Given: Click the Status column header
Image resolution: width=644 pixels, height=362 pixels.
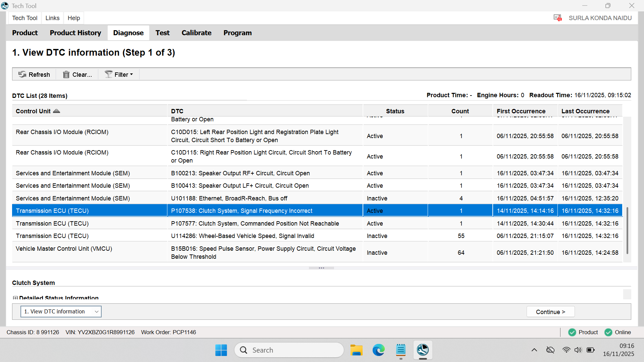Looking at the screenshot, I should pyautogui.click(x=395, y=111).
